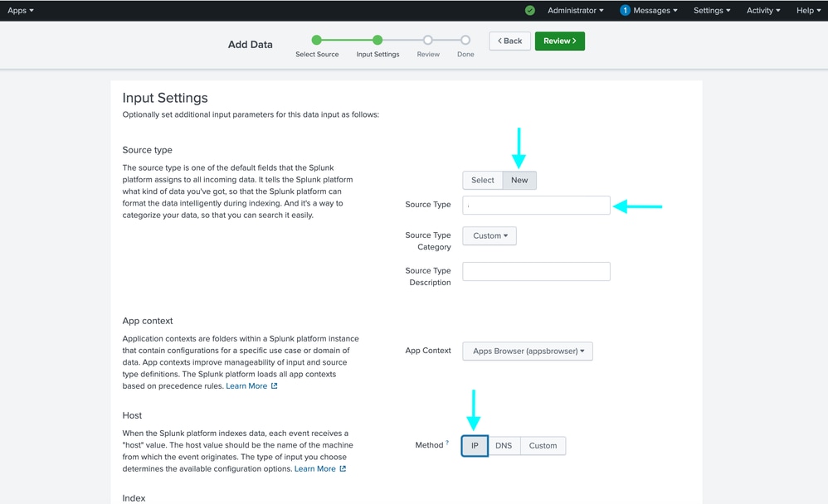Open Learn More link under Host
This screenshot has width=828, height=504.
point(315,468)
